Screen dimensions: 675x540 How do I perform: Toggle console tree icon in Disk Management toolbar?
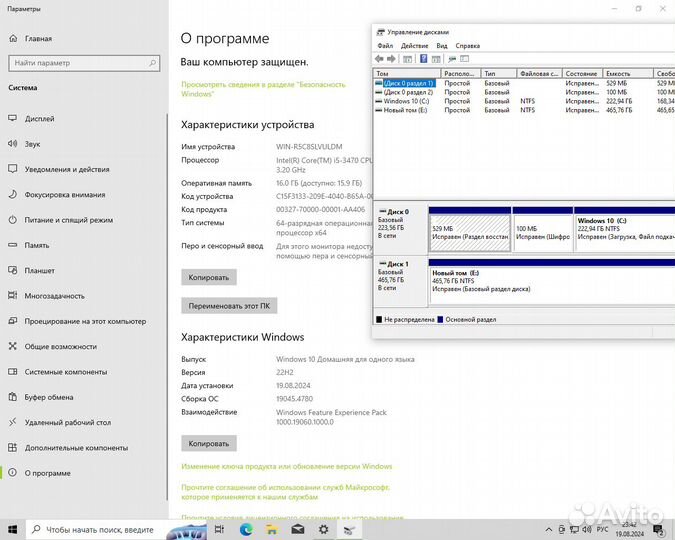tap(407, 59)
